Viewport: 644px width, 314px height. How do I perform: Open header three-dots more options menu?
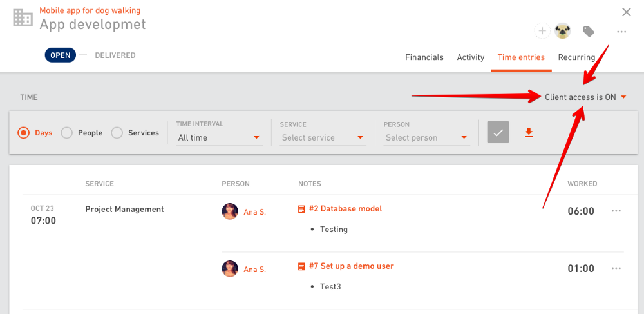(x=621, y=32)
